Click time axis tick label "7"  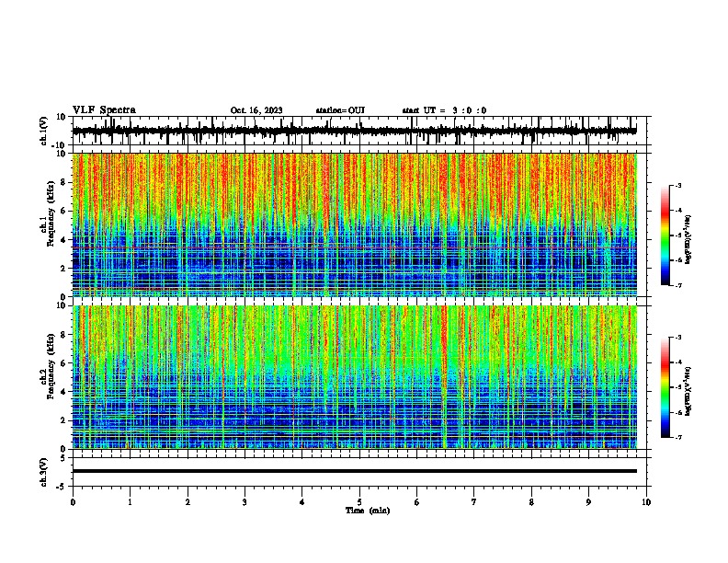474,502
